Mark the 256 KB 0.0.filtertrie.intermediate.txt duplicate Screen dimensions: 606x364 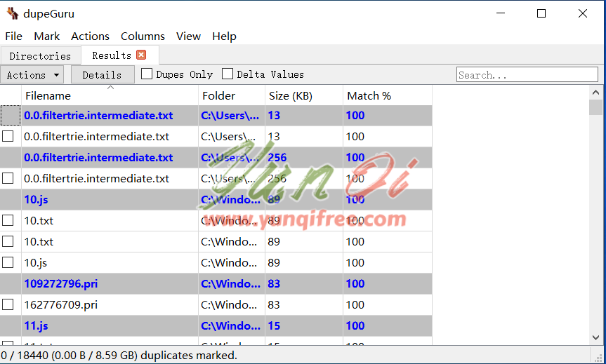click(x=8, y=178)
